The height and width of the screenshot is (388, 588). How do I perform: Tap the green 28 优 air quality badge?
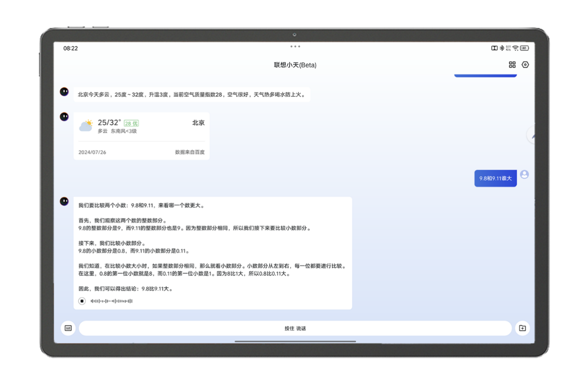tap(131, 123)
